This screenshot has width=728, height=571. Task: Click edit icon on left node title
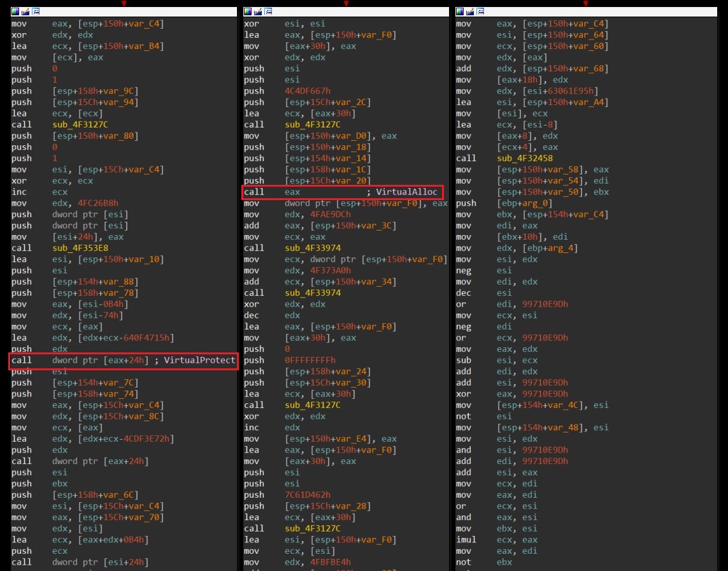pos(25,11)
